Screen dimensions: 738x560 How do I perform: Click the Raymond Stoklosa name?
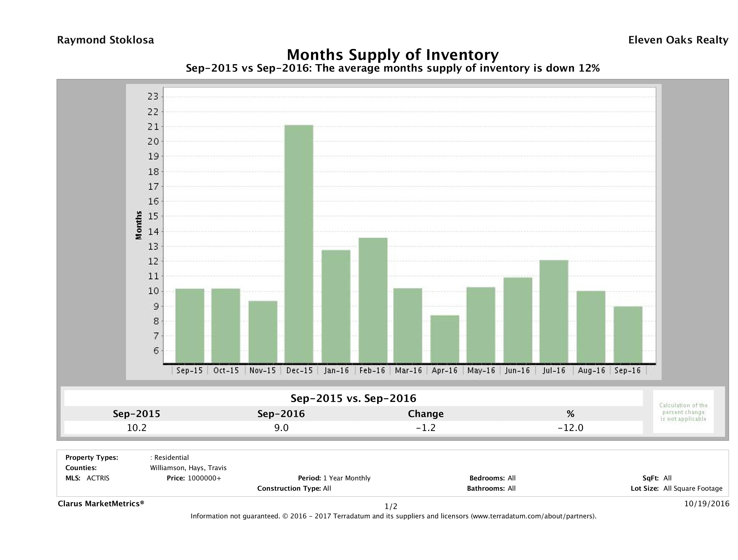[105, 40]
